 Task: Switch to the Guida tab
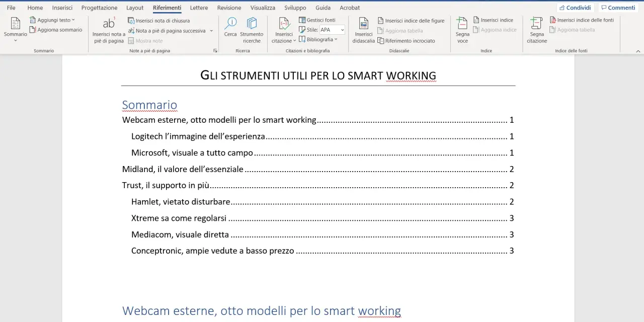pyautogui.click(x=323, y=8)
